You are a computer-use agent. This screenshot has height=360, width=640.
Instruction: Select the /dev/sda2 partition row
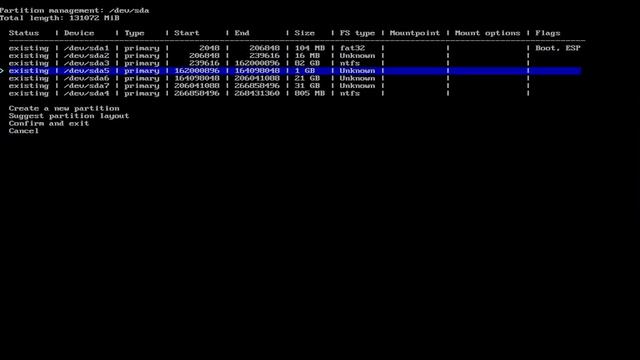click(295, 56)
